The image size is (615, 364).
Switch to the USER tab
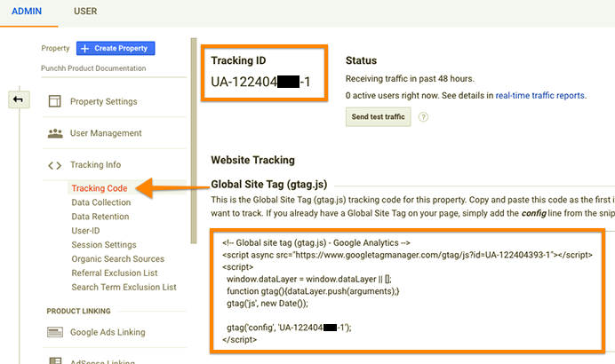(x=85, y=12)
